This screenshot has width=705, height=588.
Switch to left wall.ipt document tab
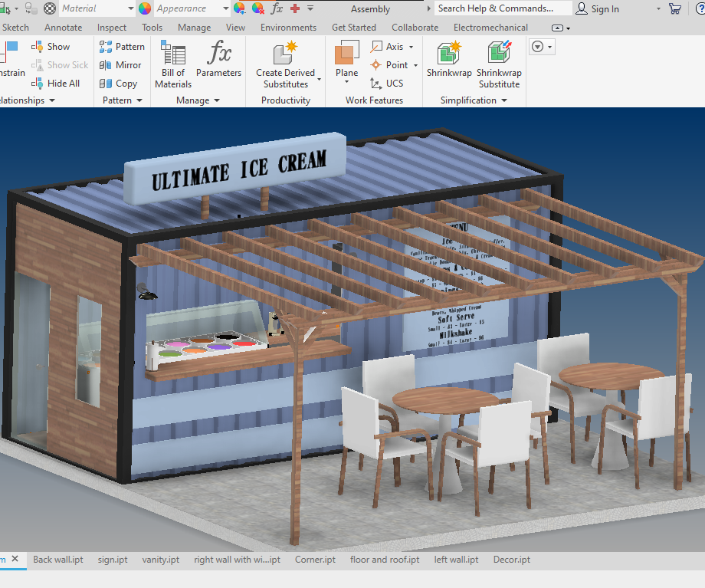point(457,560)
